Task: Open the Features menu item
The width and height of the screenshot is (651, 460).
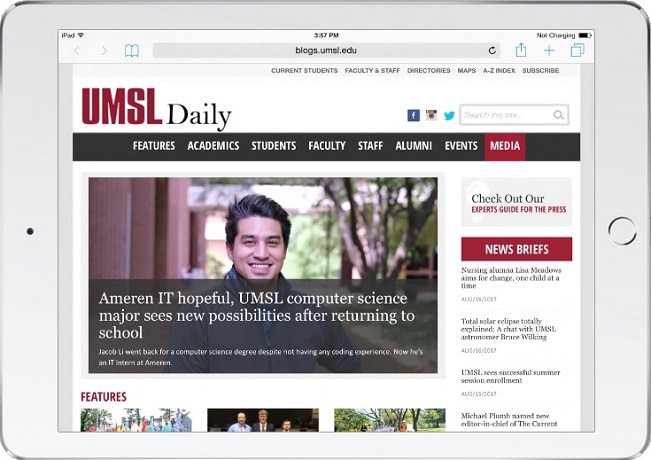Action: click(154, 146)
